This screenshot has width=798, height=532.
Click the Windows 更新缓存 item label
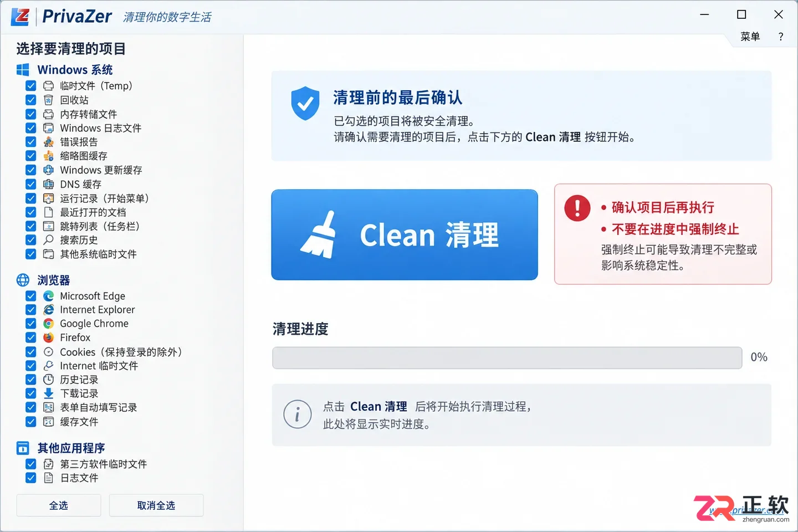[x=101, y=170]
